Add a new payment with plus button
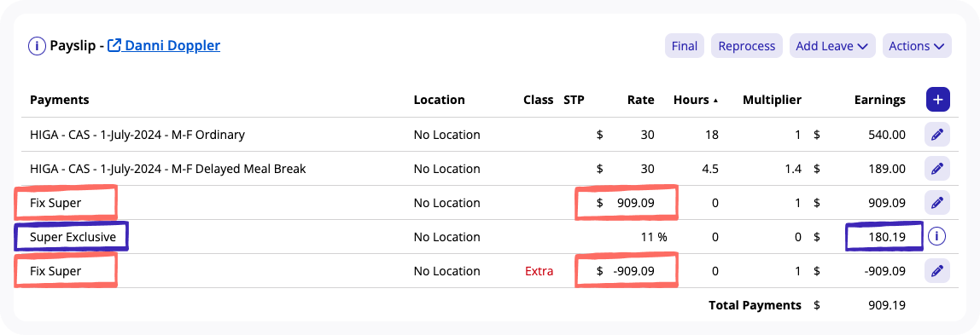Image resolution: width=980 pixels, height=335 pixels. [937, 100]
